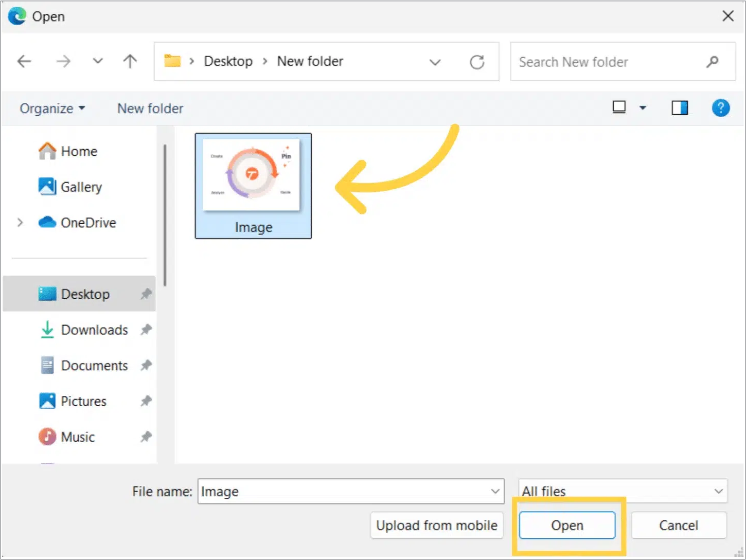This screenshot has width=746, height=560.
Task: Expand the OneDrive tree node
Action: point(20,223)
